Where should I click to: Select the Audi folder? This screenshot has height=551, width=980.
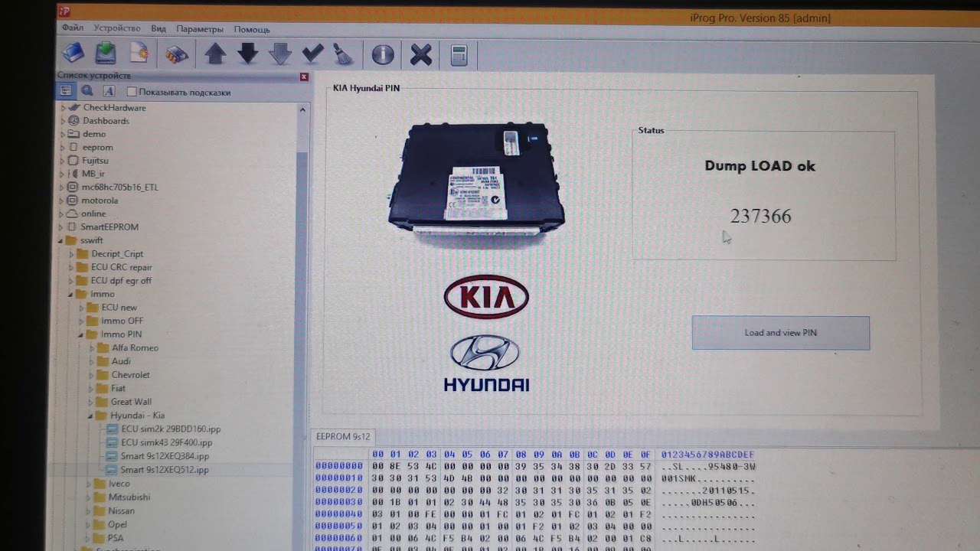click(121, 361)
